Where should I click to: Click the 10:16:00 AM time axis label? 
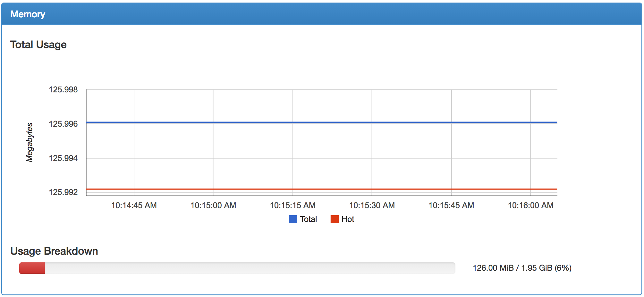point(530,205)
